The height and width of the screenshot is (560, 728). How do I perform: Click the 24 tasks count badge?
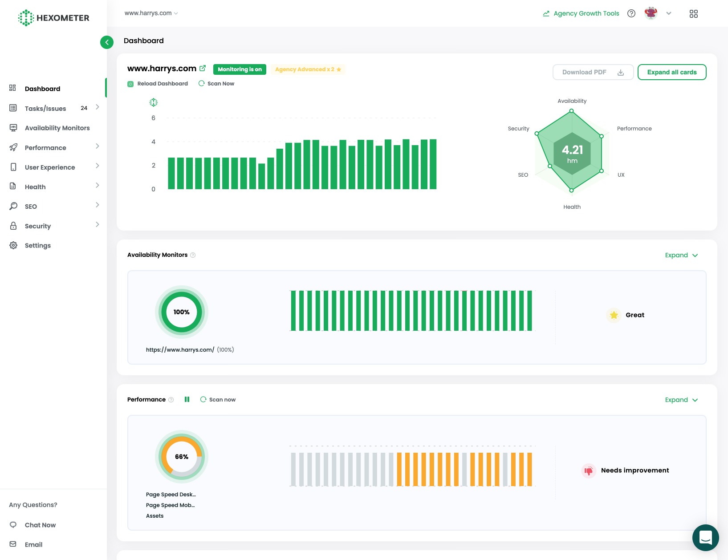[x=84, y=108]
